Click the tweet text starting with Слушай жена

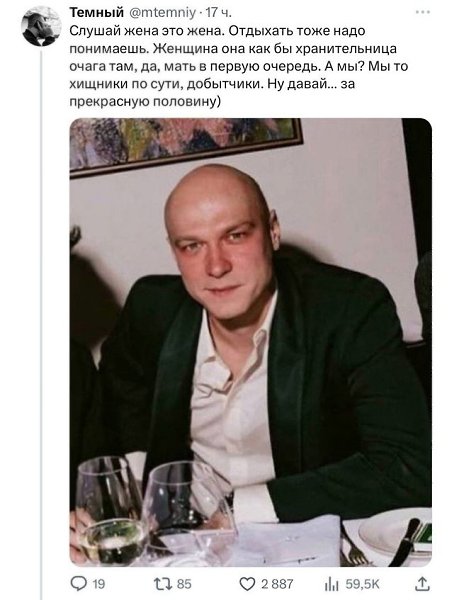click(x=239, y=66)
